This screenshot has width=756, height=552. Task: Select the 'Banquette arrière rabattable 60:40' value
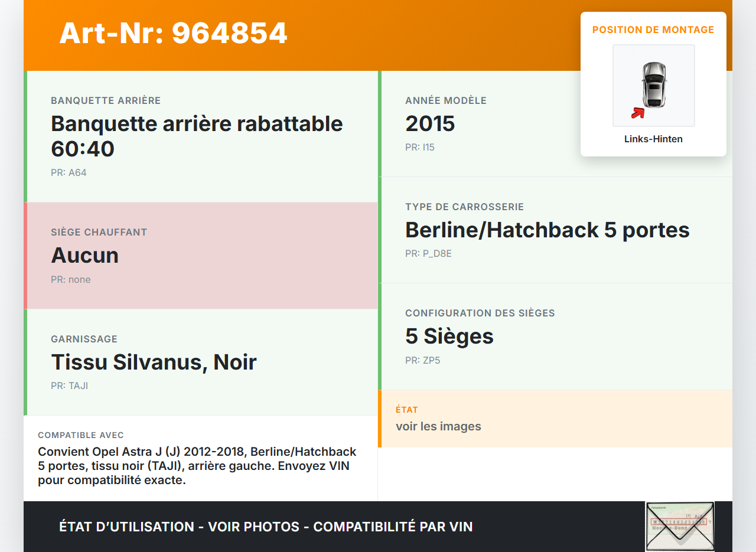tap(197, 136)
